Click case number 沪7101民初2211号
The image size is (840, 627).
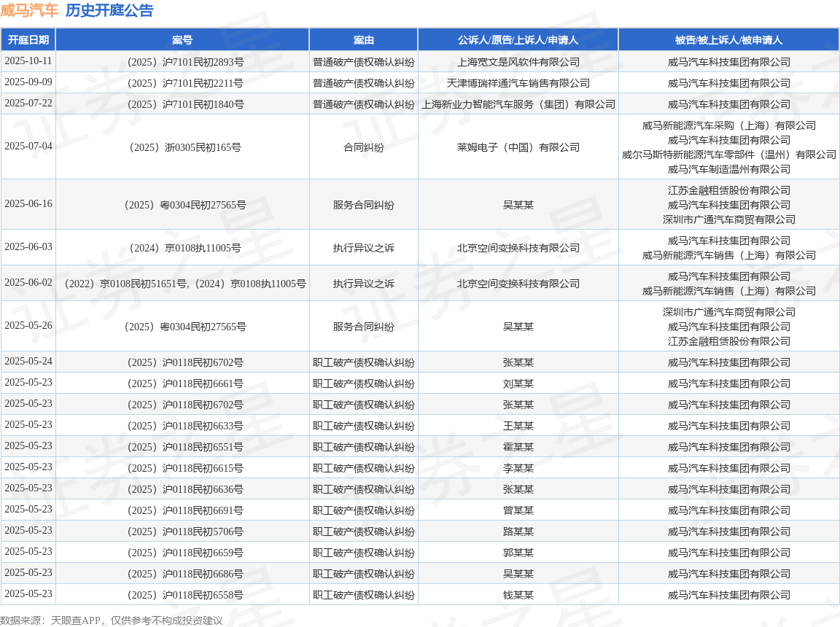tap(185, 83)
